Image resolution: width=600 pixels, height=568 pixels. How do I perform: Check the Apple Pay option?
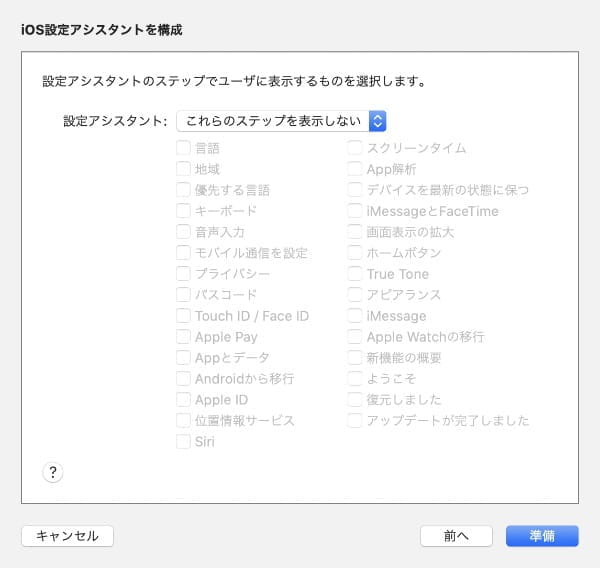(x=183, y=337)
